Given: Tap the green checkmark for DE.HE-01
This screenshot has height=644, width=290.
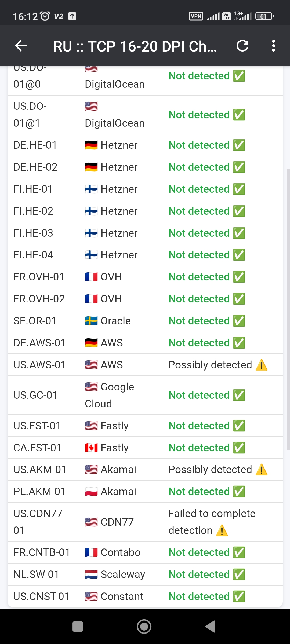Looking at the screenshot, I should click(x=239, y=145).
